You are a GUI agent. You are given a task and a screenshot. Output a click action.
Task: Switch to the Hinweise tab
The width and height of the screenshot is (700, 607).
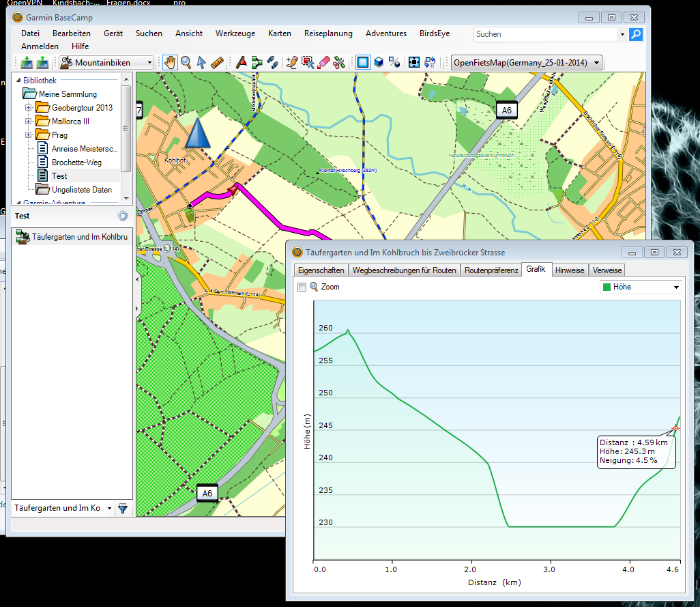tap(570, 270)
